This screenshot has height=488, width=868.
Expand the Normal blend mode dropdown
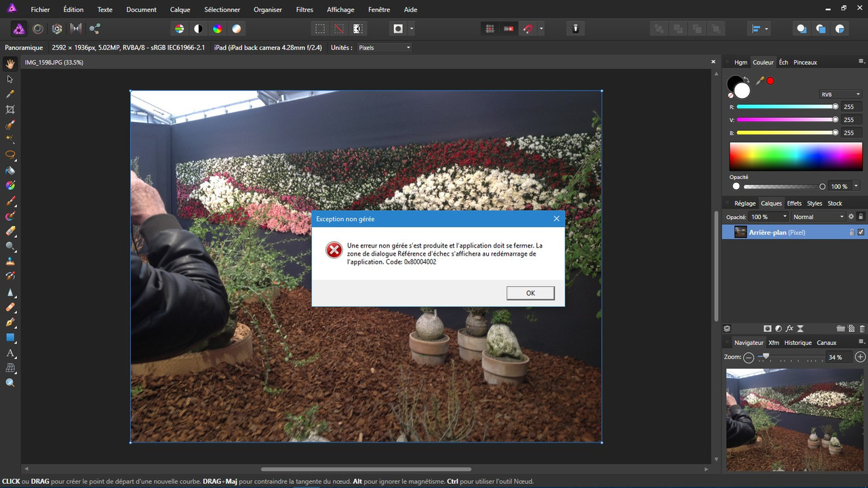coord(818,217)
